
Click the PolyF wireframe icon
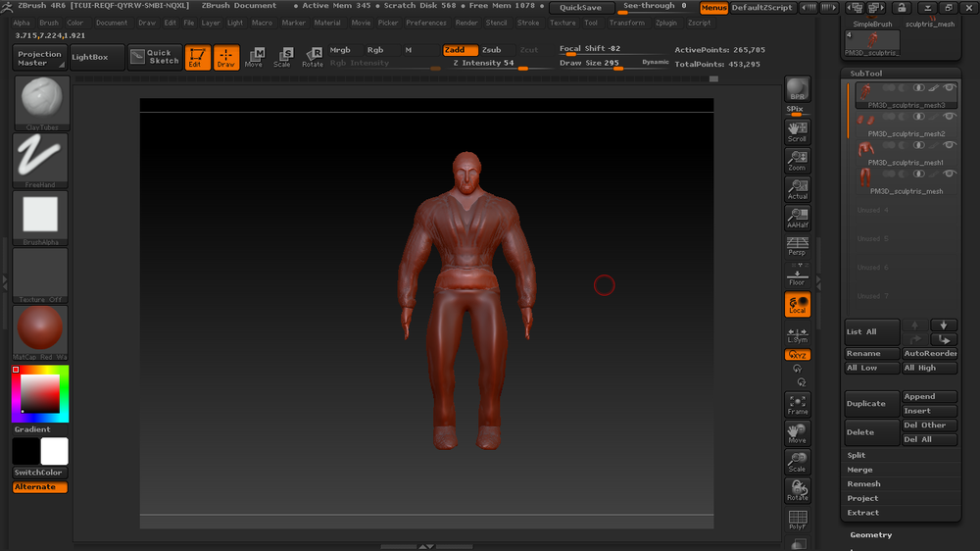[798, 520]
